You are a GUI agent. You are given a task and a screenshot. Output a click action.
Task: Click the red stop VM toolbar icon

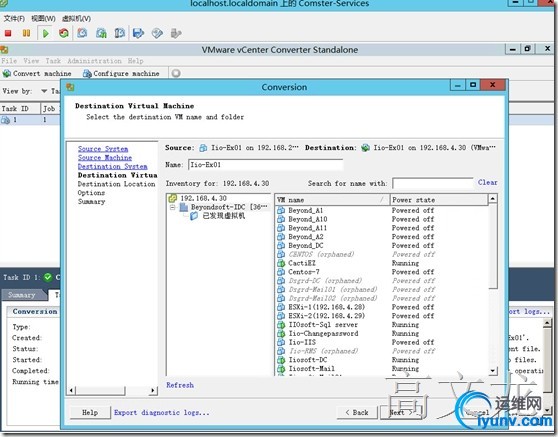pyautogui.click(x=8, y=33)
